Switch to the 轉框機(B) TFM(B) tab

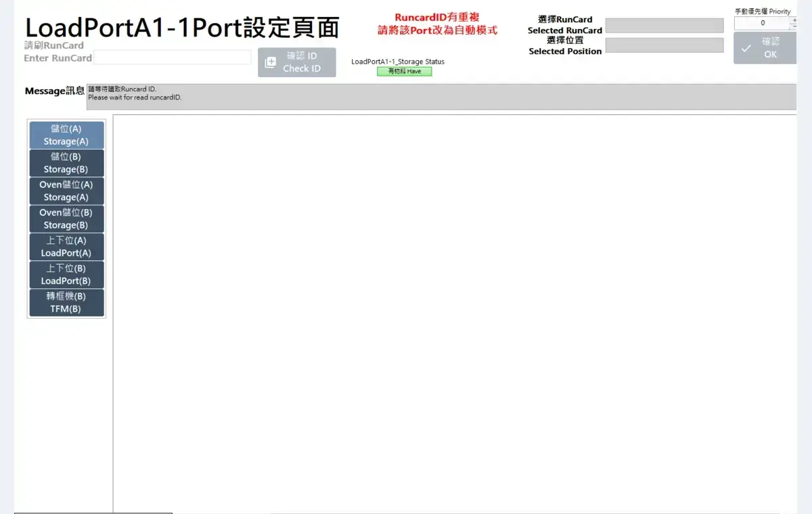click(66, 302)
